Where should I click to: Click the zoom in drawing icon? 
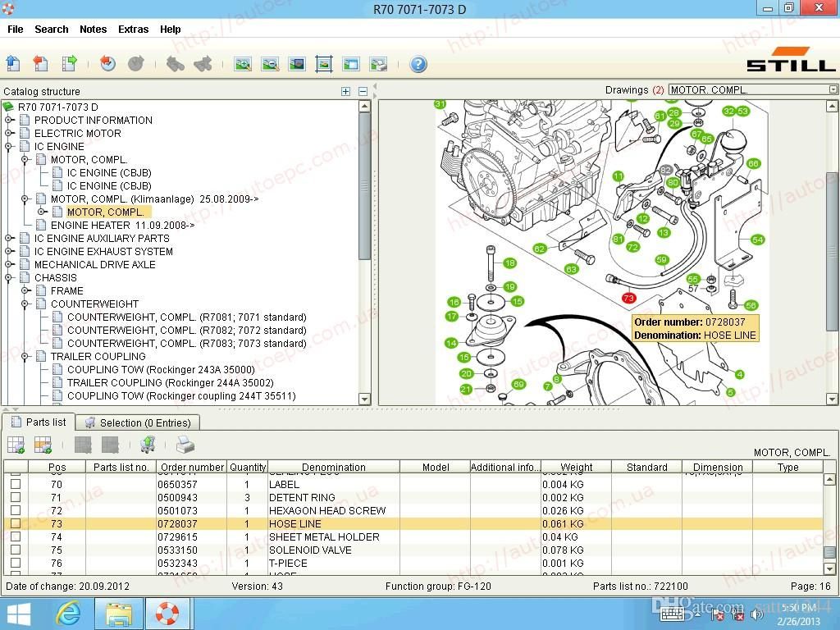coord(242,64)
